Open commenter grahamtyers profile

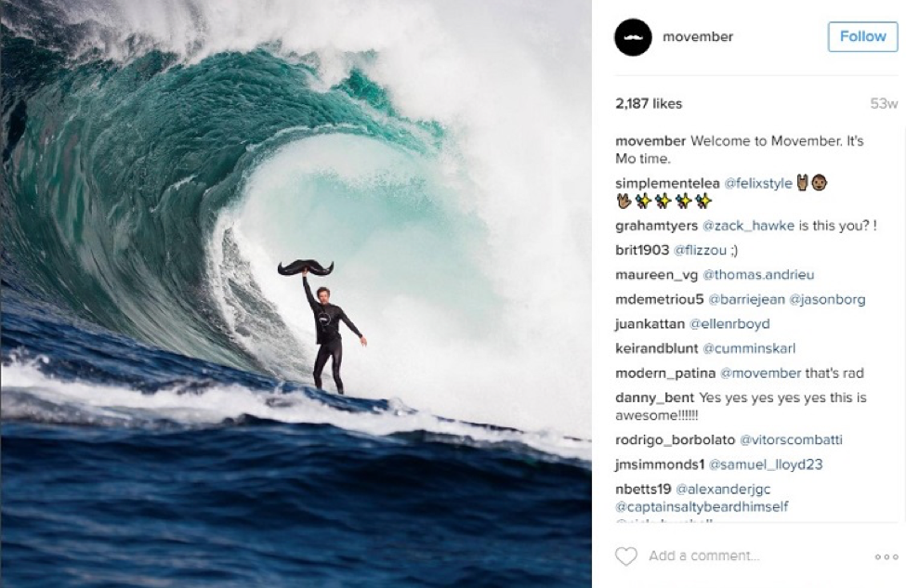click(x=656, y=226)
